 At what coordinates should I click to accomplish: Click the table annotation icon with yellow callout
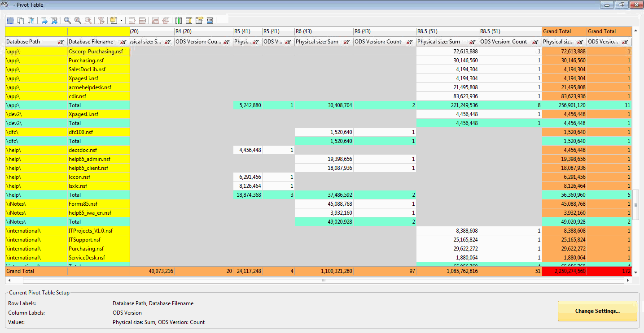click(x=199, y=20)
